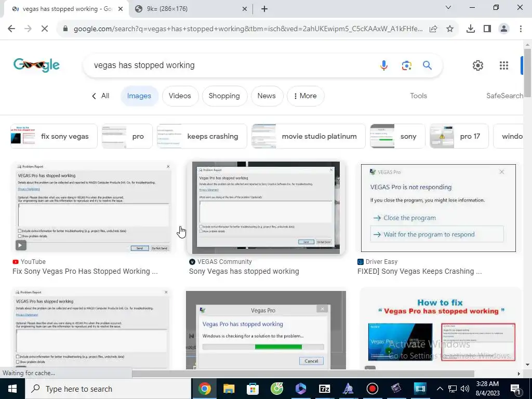
Task: Open the Google apps grid
Action: tap(504, 65)
